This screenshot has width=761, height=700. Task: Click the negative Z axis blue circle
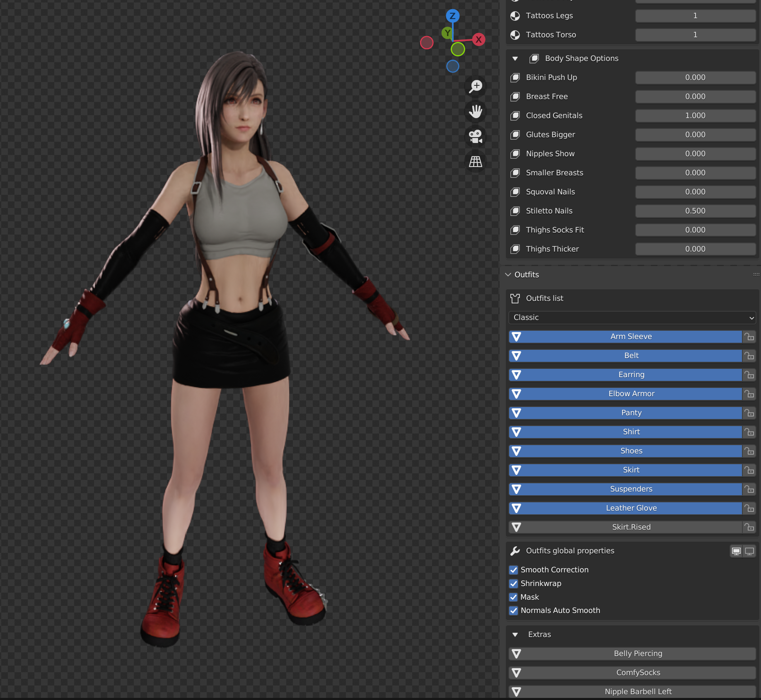pos(453,66)
